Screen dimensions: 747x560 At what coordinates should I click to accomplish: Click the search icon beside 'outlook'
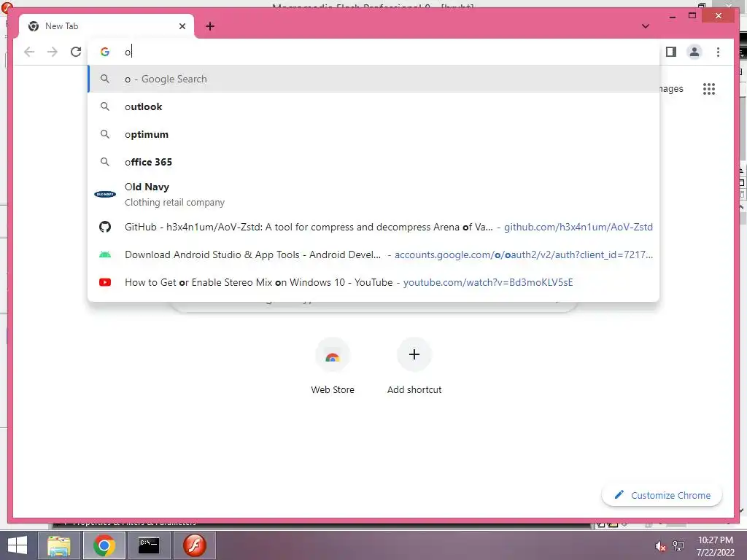[x=105, y=106]
